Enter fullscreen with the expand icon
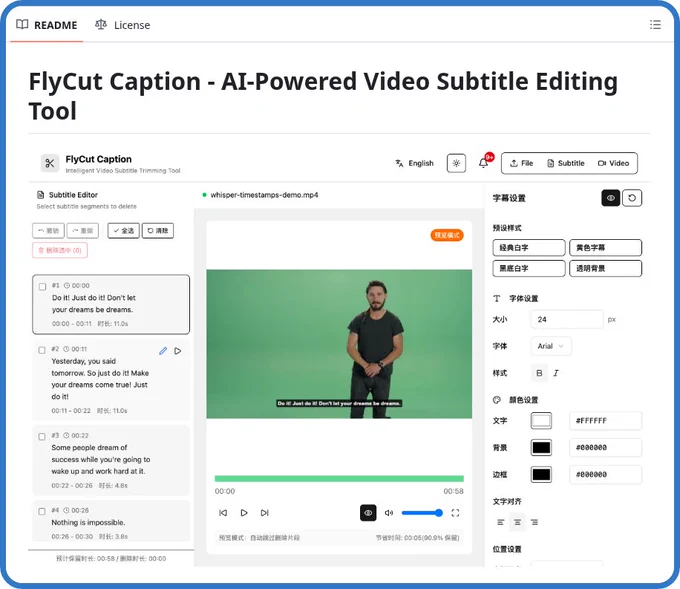Image resolution: width=680 pixels, height=589 pixels. [x=455, y=513]
